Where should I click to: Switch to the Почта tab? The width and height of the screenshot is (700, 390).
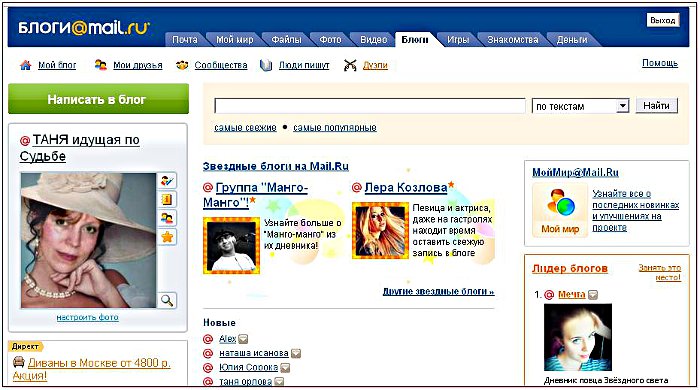coord(184,40)
